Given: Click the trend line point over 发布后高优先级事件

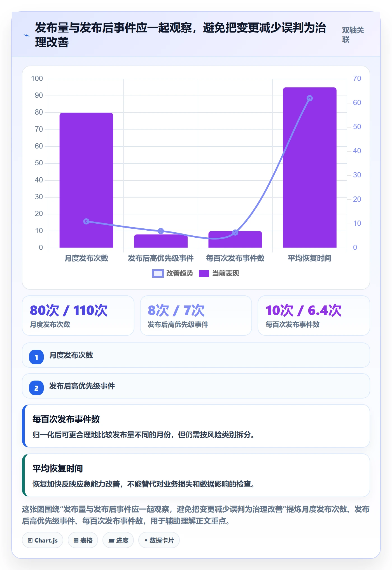Looking at the screenshot, I should (161, 231).
